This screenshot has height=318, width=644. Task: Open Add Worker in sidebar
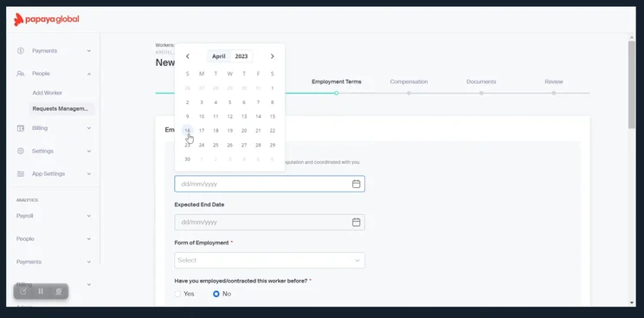pos(48,93)
